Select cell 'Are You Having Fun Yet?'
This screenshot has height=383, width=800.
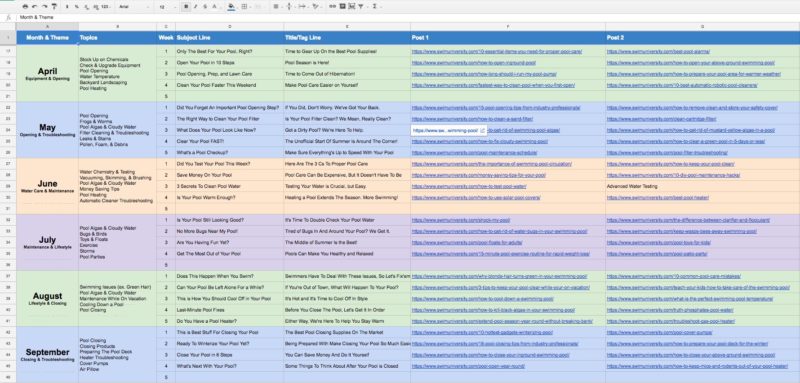click(229, 242)
